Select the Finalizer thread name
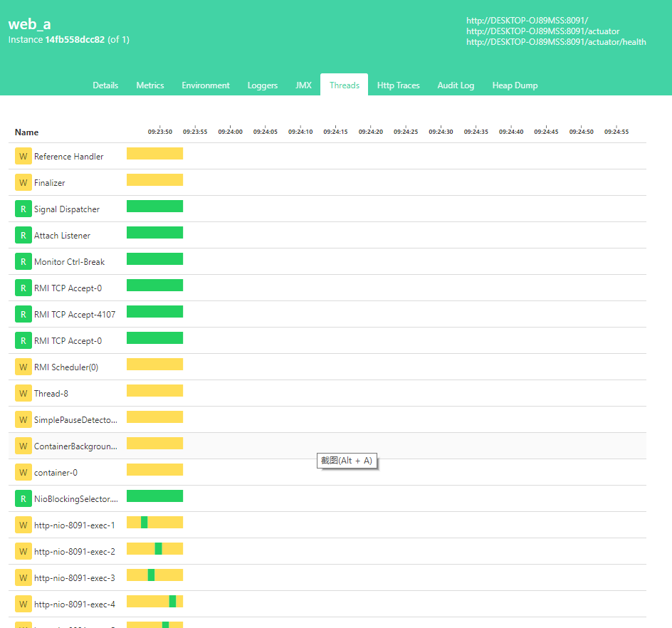 click(49, 182)
